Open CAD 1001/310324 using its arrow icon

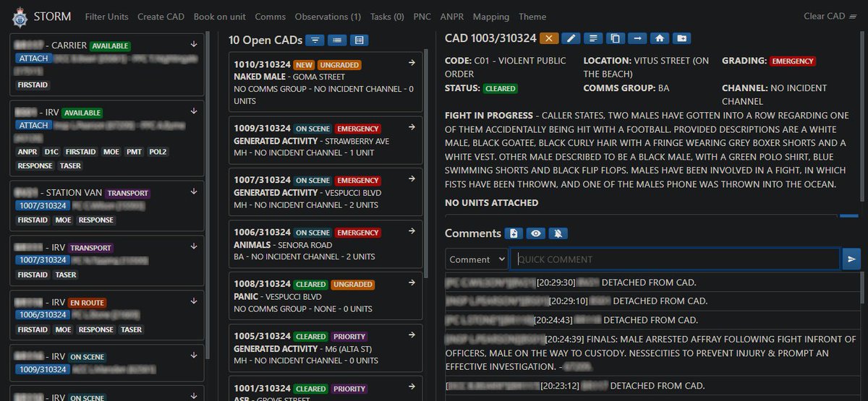click(x=412, y=387)
